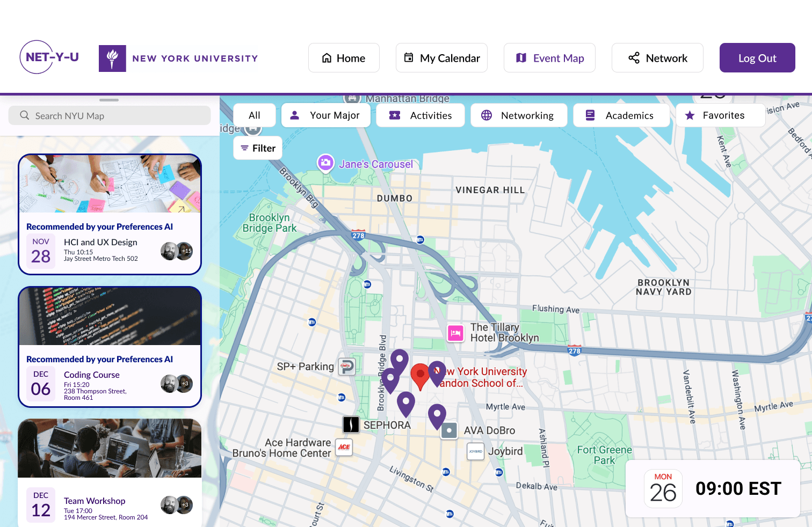812x527 pixels.
Task: Open the Event Map page
Action: tap(549, 58)
